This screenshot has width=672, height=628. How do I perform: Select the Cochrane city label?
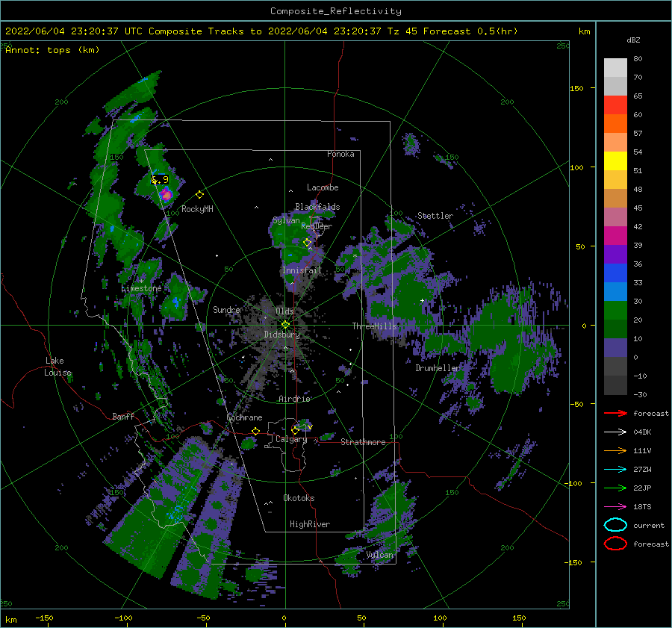pyautogui.click(x=244, y=417)
